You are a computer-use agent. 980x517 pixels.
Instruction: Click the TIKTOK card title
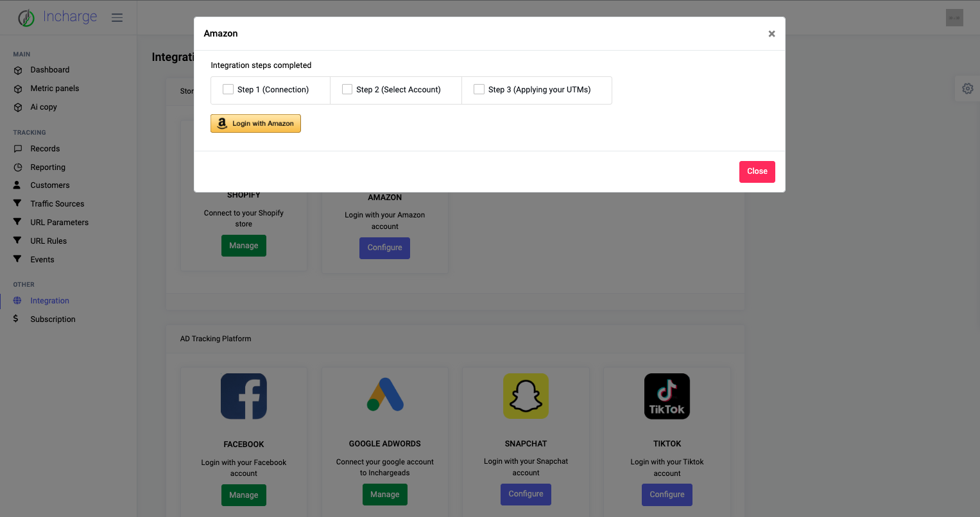(x=667, y=444)
